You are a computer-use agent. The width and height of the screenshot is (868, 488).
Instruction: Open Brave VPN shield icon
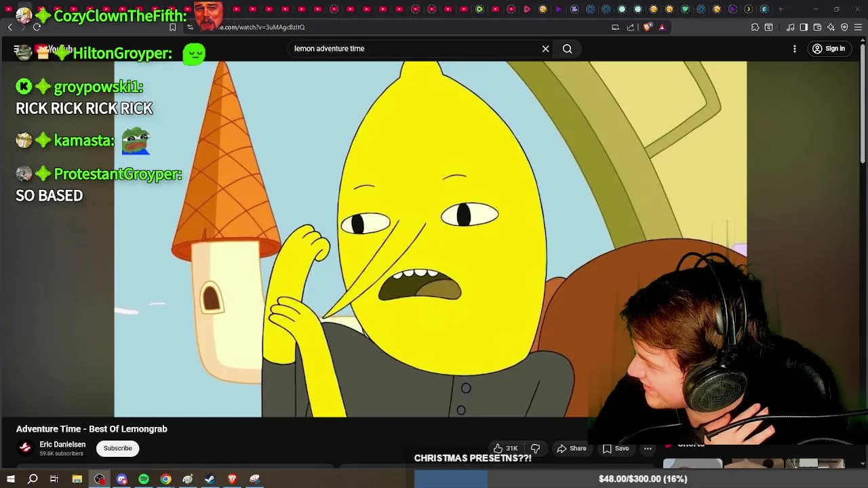[844, 27]
